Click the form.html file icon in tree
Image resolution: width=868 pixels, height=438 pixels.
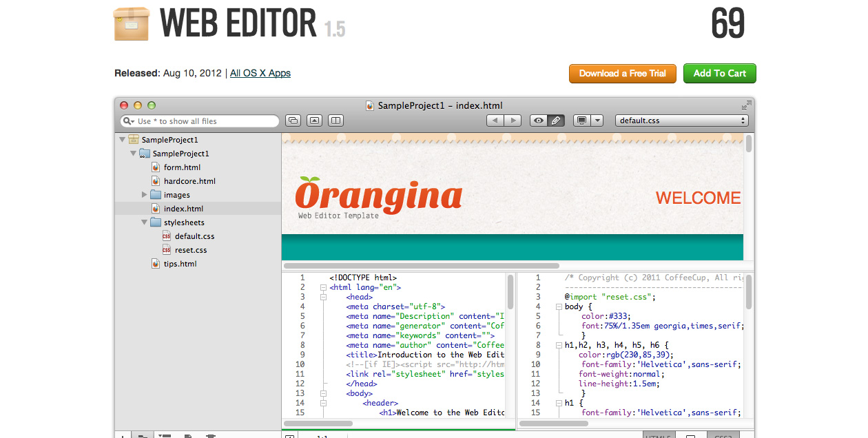(x=156, y=167)
